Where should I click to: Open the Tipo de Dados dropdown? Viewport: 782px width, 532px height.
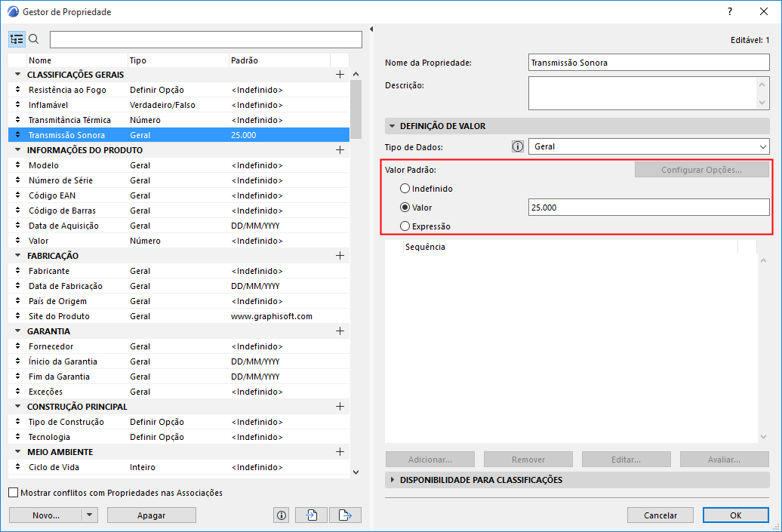click(x=649, y=146)
